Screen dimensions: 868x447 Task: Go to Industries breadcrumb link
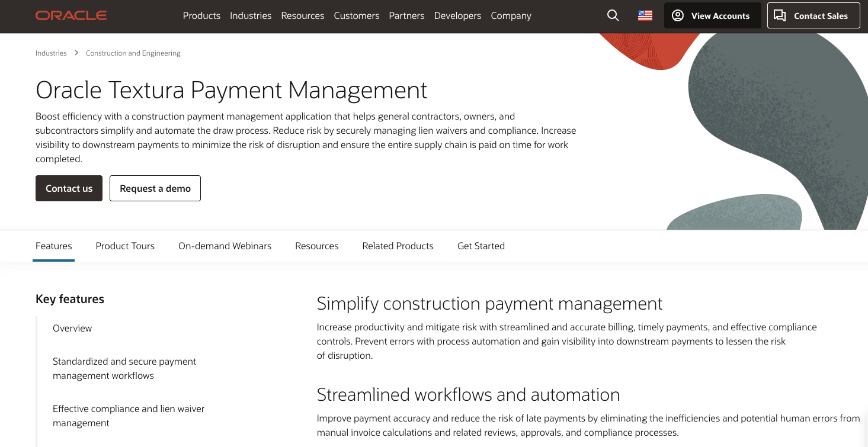51,53
